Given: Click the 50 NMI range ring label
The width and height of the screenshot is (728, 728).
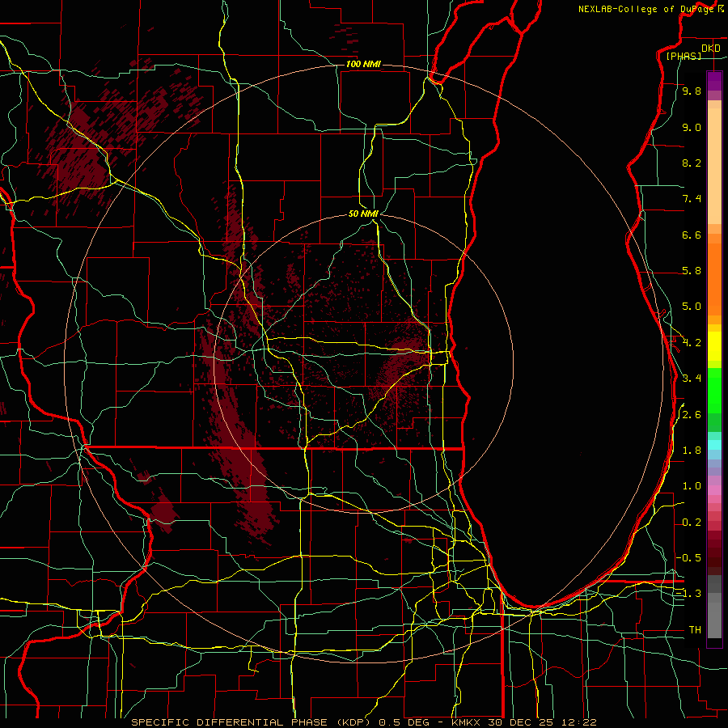Looking at the screenshot, I should click(363, 214).
